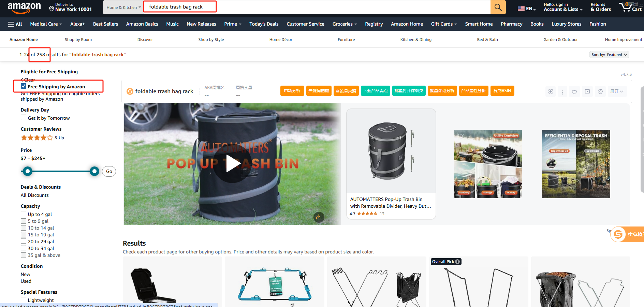Expand the Gift Cards dropdown

444,24
